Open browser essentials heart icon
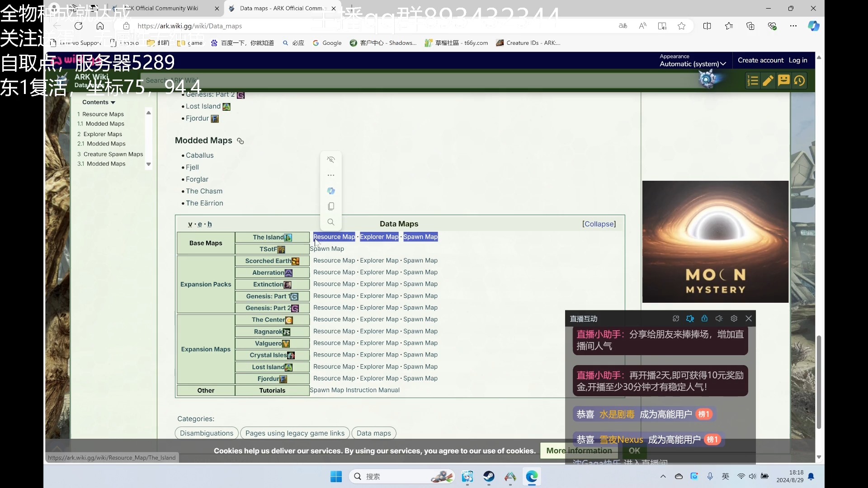Viewport: 868px width, 488px height. [772, 26]
